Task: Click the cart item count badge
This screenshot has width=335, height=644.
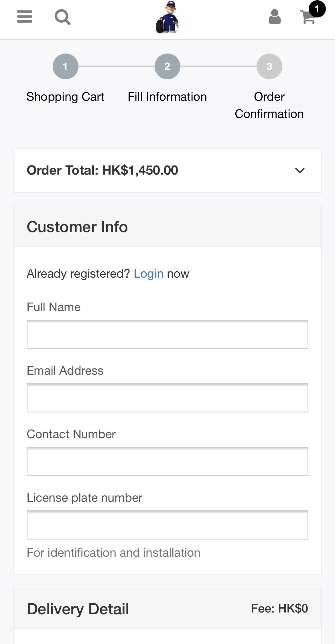Action: point(317,9)
